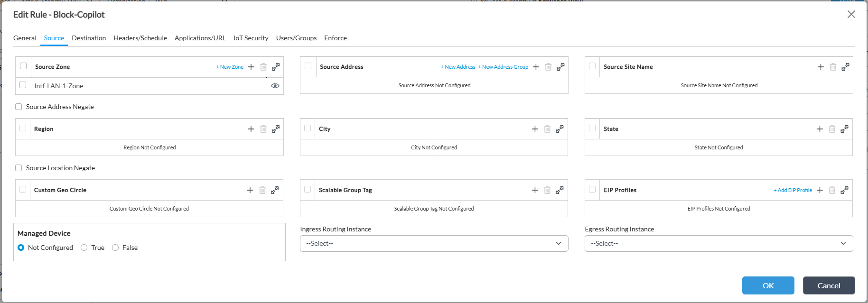Open Egress Routing Instance dropdown

719,243
